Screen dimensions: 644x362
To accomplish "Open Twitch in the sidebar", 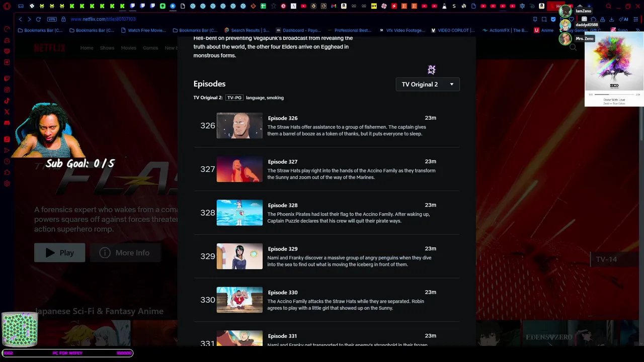I will (7, 78).
